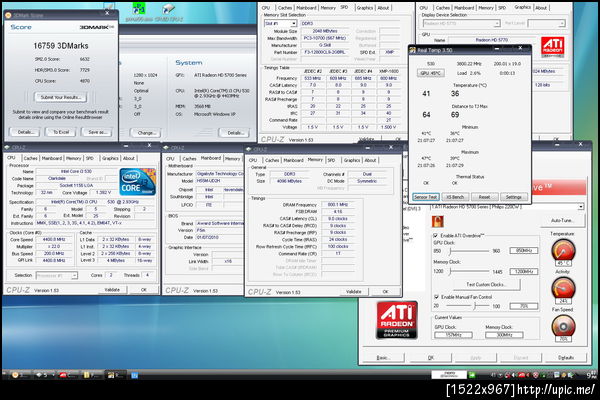Viewport: 600px width, 400px height.
Task: Click OK button in CPU-Z Memory window
Action: click(x=385, y=292)
